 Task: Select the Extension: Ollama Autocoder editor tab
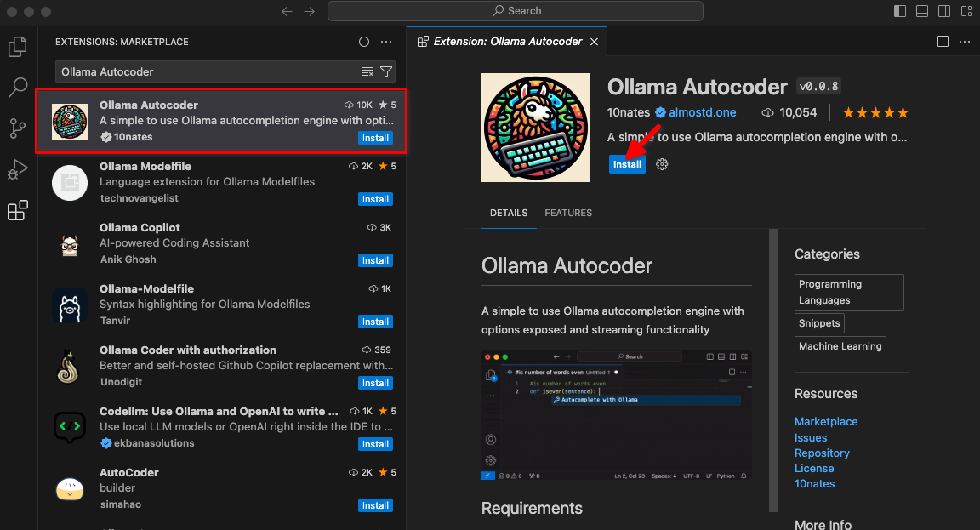tap(508, 41)
